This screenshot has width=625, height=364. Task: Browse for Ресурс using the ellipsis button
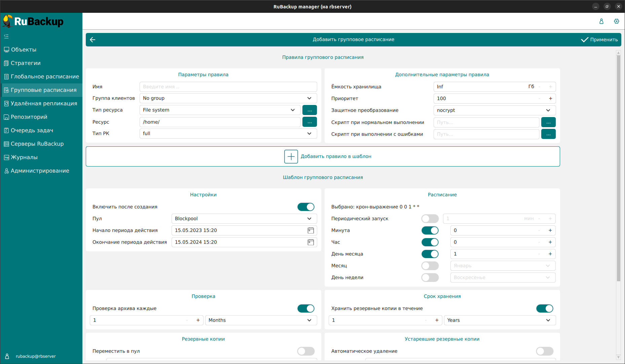[x=309, y=122]
